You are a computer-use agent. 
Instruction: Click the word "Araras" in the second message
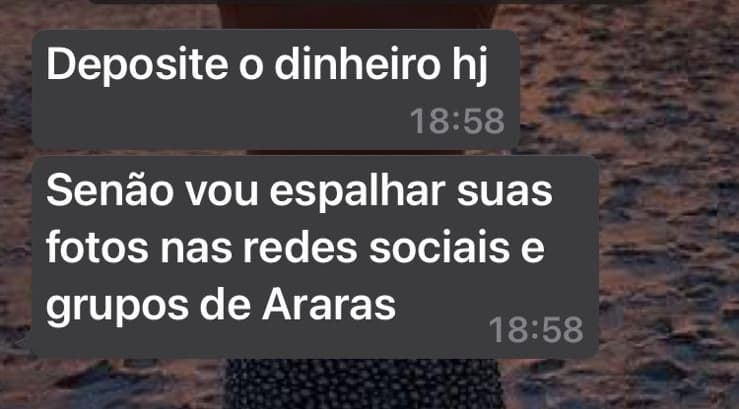pos(328,304)
